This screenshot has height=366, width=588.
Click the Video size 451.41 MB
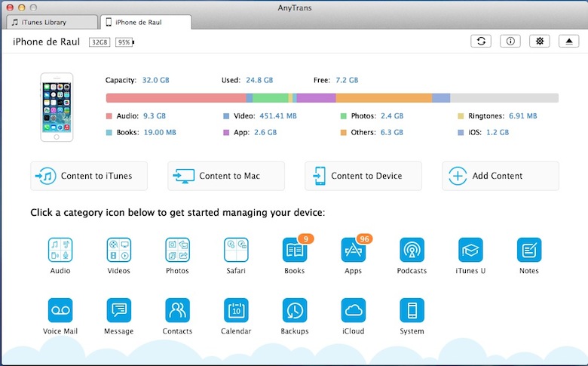point(278,116)
